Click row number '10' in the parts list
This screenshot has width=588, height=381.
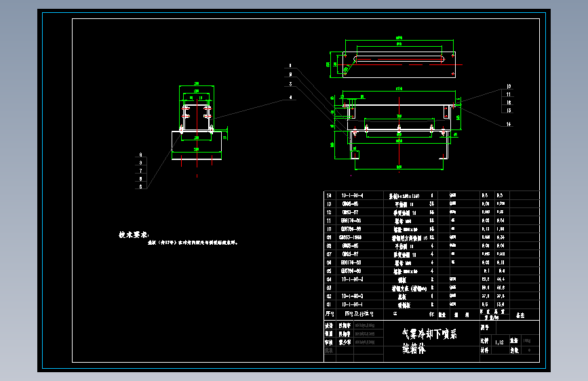tap(329, 229)
